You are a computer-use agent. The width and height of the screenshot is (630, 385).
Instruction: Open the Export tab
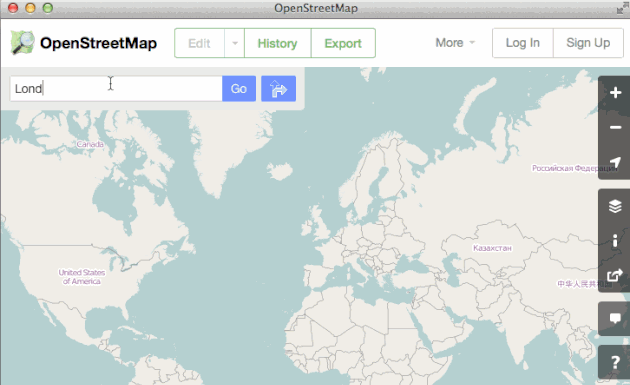tap(343, 43)
